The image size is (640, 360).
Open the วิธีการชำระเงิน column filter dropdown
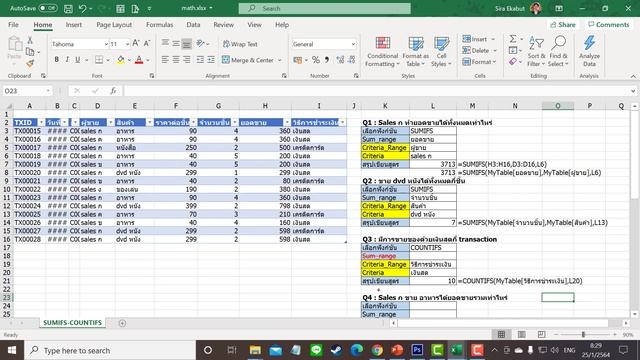click(x=342, y=122)
